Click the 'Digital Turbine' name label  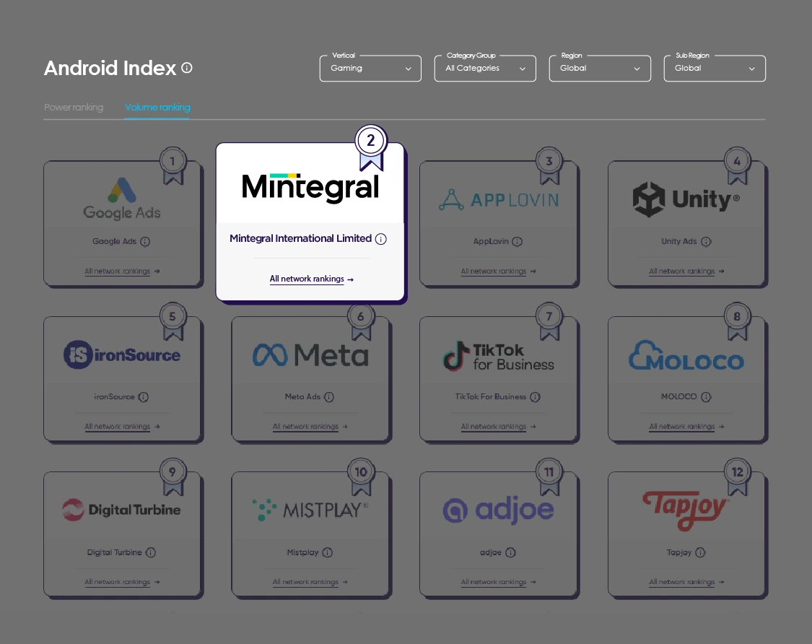[114, 552]
